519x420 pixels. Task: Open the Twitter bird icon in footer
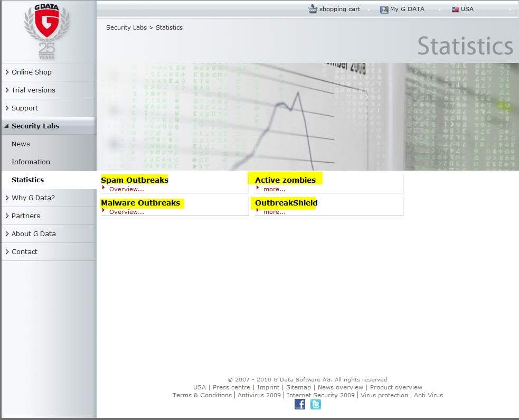pos(316,404)
